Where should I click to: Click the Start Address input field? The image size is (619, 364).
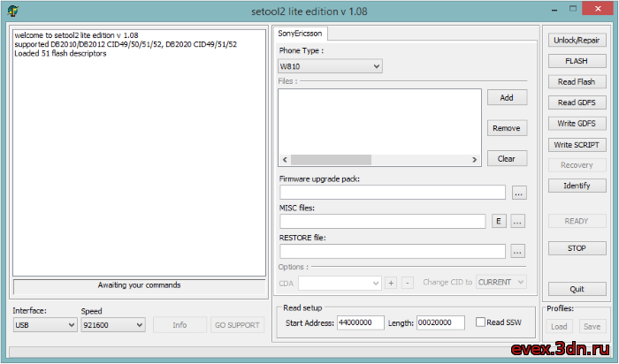(361, 322)
